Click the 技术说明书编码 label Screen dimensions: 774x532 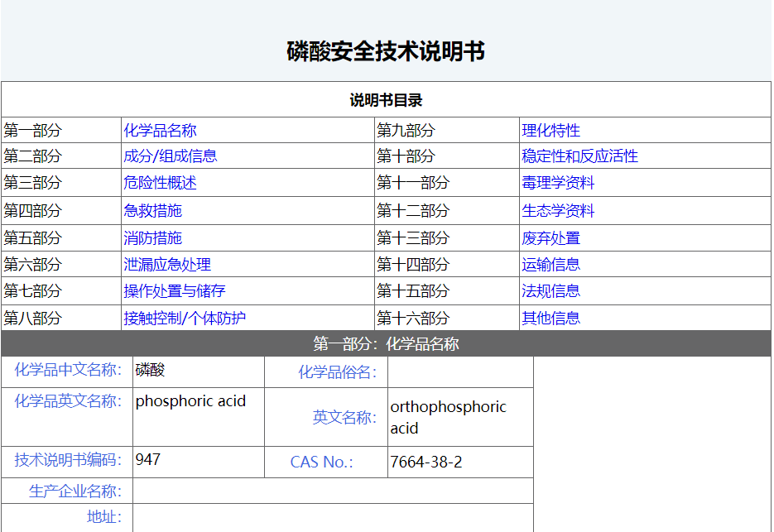[x=68, y=459]
